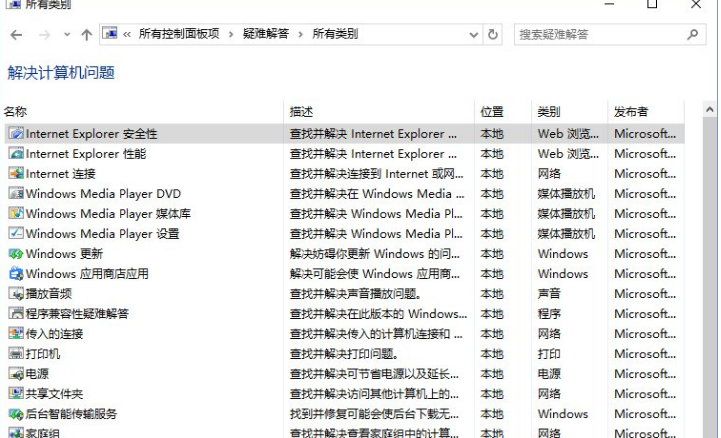Go up one level with up arrow
Screen dimensions: 721x438
tap(86, 34)
